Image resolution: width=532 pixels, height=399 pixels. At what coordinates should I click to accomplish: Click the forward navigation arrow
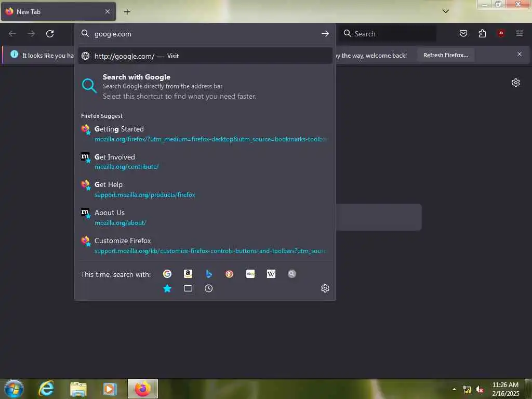pyautogui.click(x=31, y=34)
